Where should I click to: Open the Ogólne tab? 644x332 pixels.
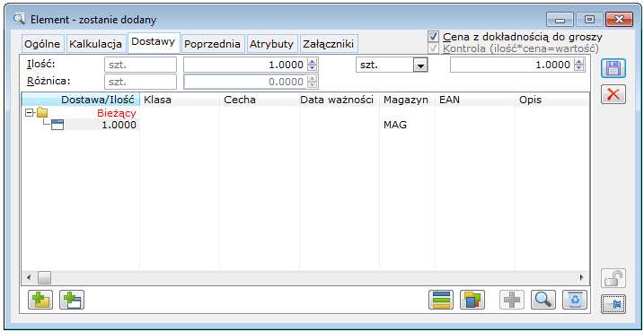tap(43, 44)
